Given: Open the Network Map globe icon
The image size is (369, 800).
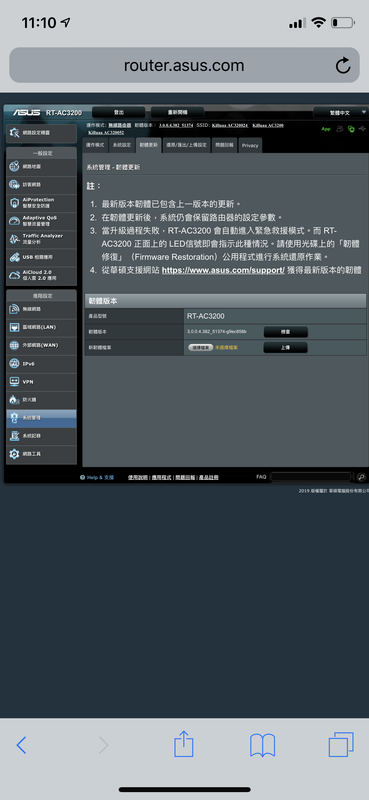Looking at the screenshot, I should click(14, 167).
